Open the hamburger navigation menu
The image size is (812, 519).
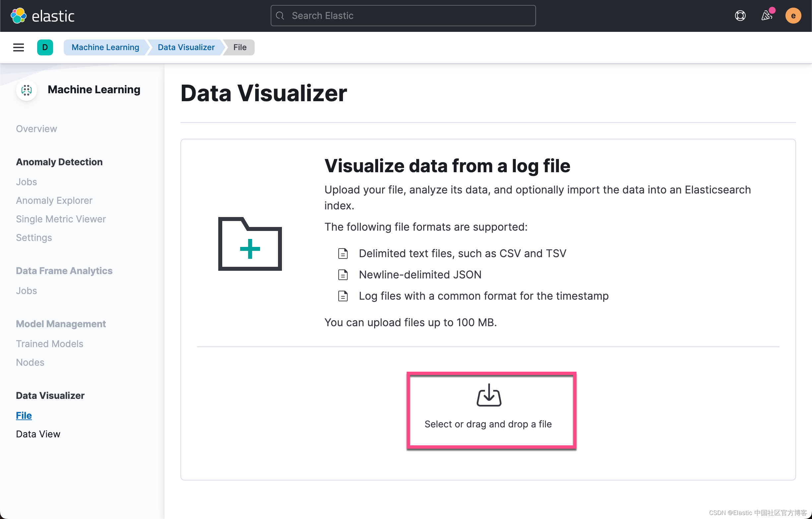tap(19, 47)
